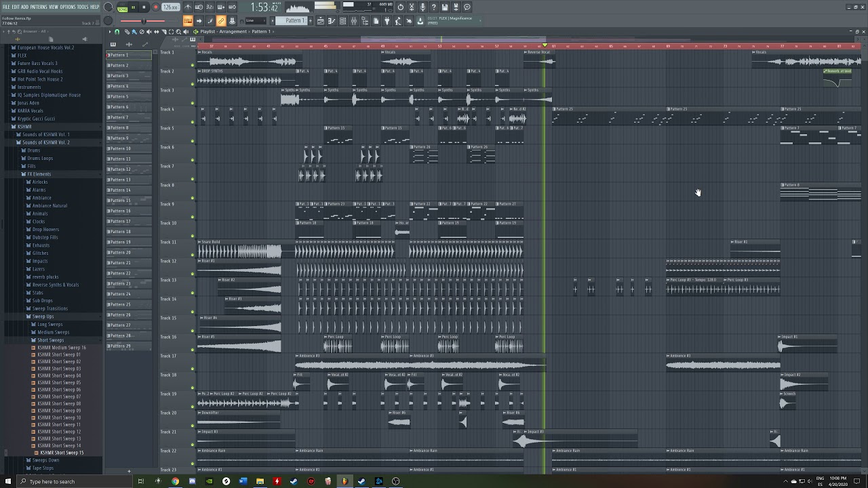Image resolution: width=868 pixels, height=488 pixels.
Task: Open the TOOLS menu
Action: click(x=83, y=7)
